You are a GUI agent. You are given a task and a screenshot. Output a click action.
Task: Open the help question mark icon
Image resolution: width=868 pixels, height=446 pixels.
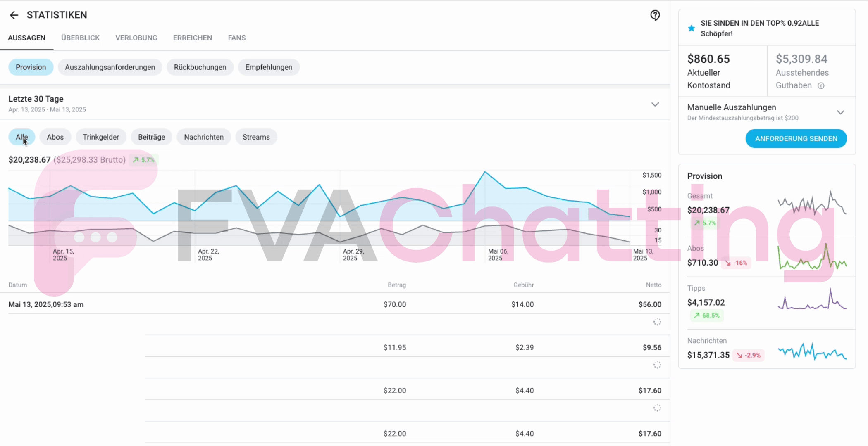(654, 15)
